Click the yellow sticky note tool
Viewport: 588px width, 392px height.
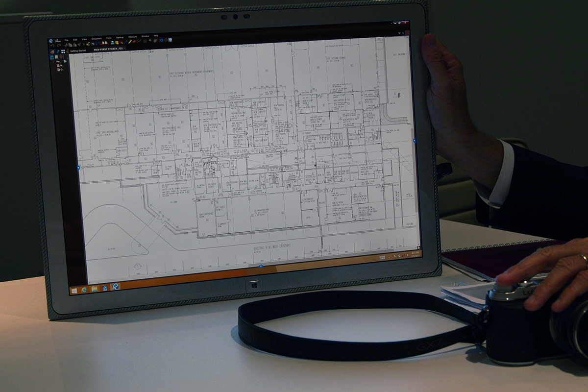(x=117, y=43)
